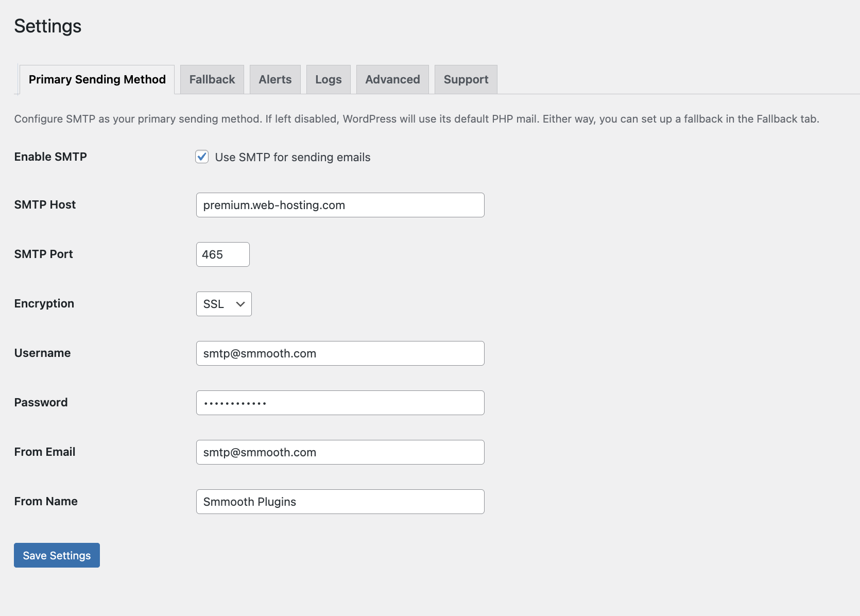This screenshot has width=860, height=616.
Task: Open the Encryption dropdown
Action: click(x=223, y=304)
